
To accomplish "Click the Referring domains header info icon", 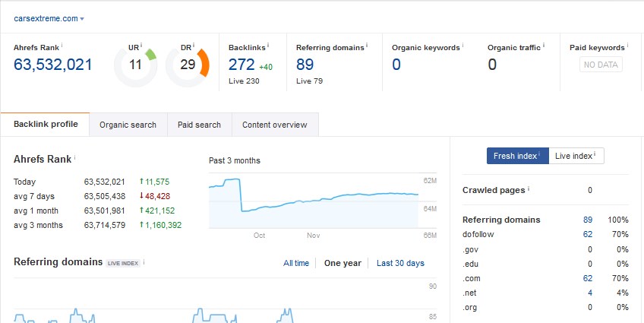I will tap(367, 45).
